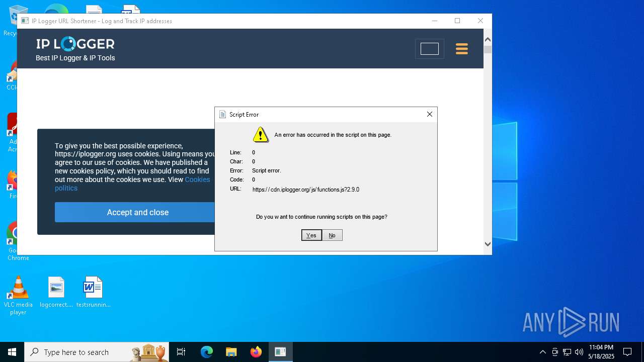The image size is (644, 362).
Task: Click the active IP Logger app taskbar icon
Action: point(280,352)
